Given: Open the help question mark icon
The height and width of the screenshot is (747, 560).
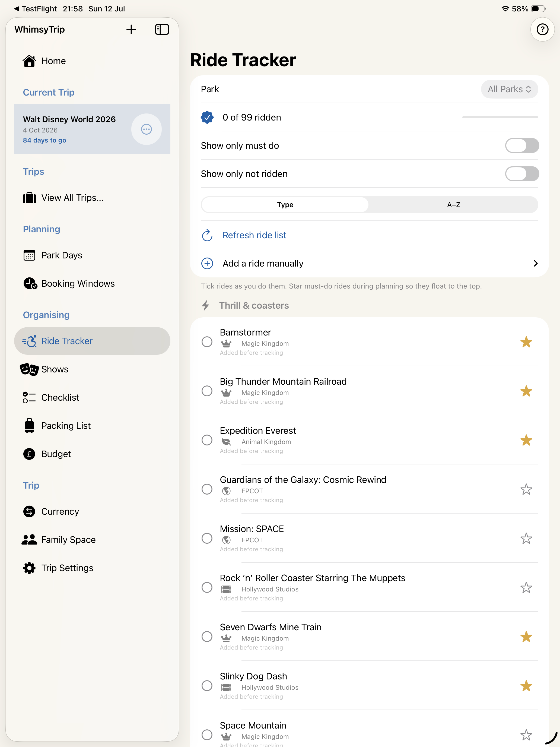Looking at the screenshot, I should pyautogui.click(x=542, y=29).
